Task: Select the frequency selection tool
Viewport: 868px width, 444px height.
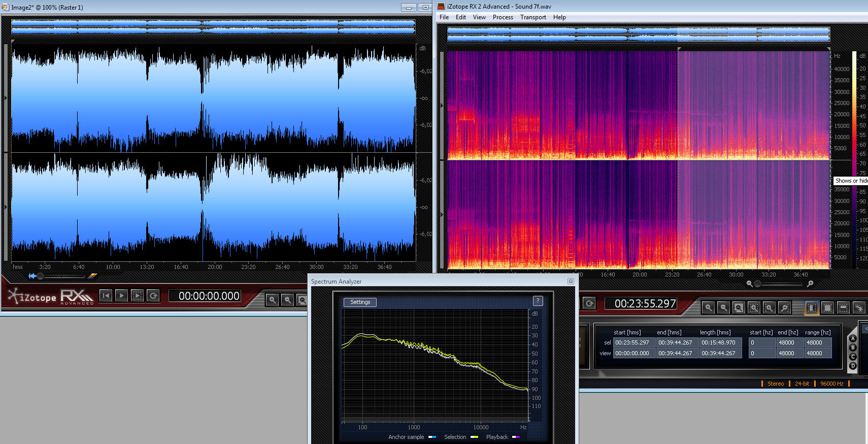Action: point(843,308)
